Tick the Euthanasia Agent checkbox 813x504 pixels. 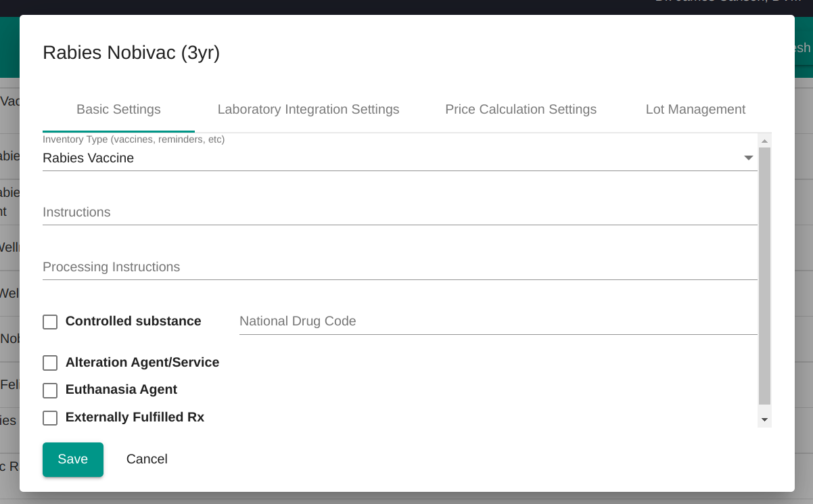(50, 390)
